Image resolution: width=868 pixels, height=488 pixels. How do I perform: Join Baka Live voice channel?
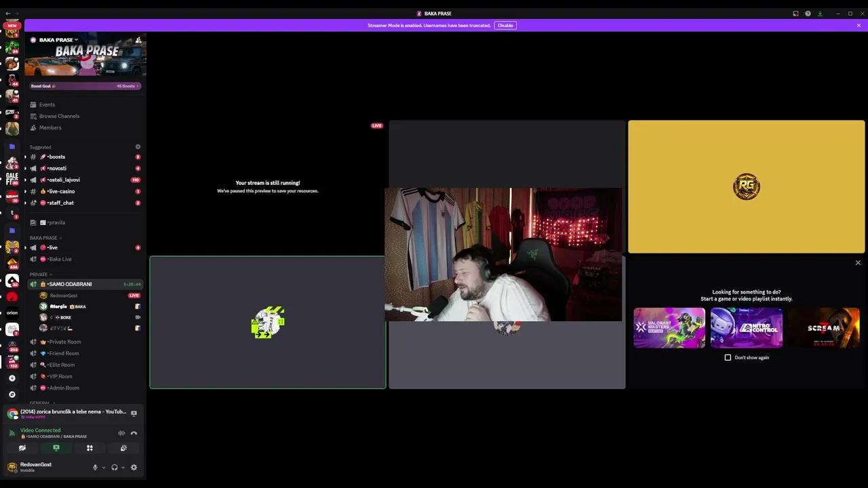click(x=85, y=259)
